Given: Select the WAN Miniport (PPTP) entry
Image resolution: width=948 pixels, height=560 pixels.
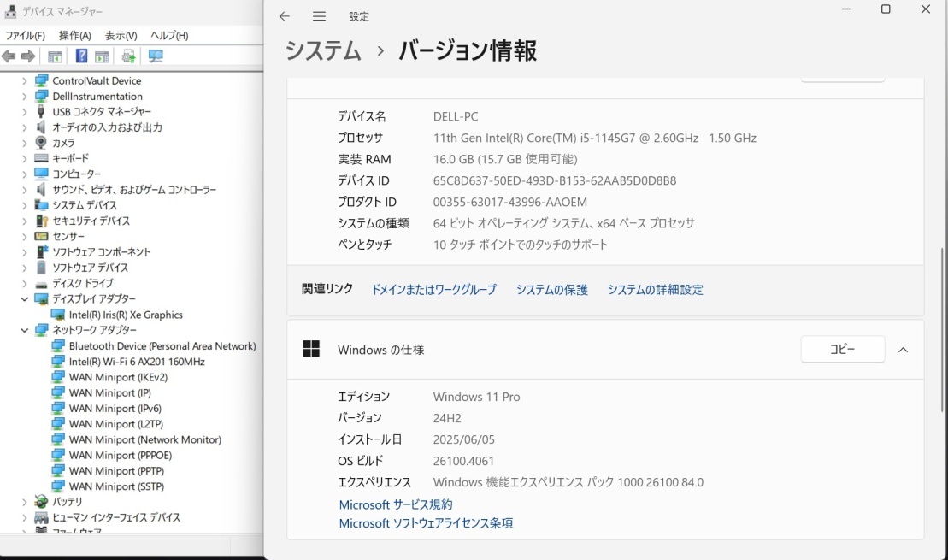Looking at the screenshot, I should coord(117,471).
